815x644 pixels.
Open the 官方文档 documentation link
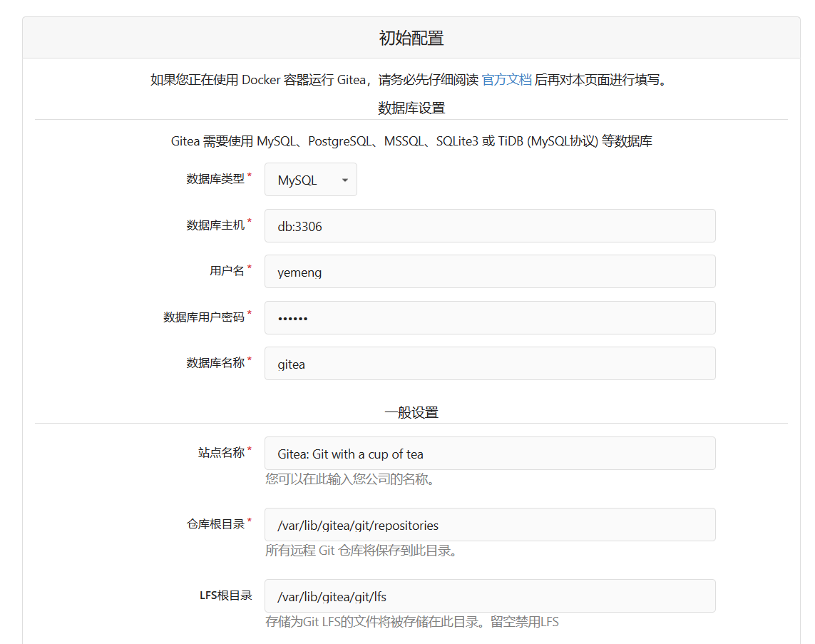[x=506, y=80]
